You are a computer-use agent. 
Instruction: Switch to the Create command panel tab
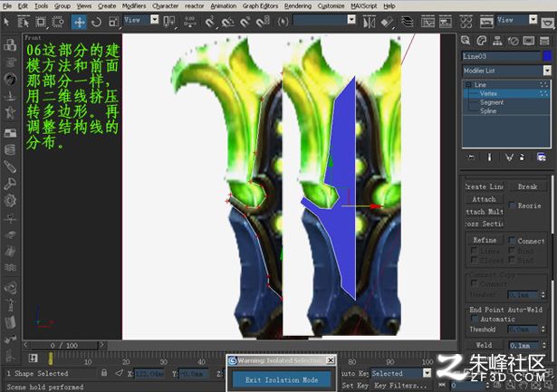tap(466, 41)
